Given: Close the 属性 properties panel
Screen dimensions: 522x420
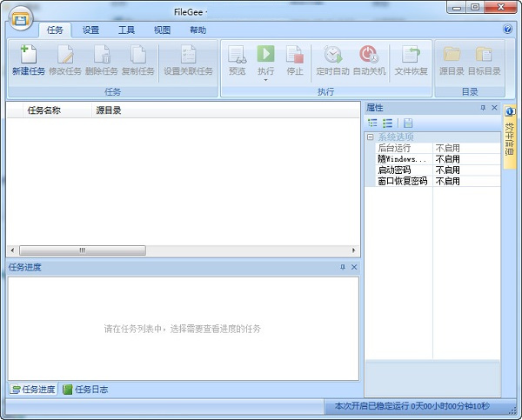Looking at the screenshot, I should pos(494,108).
